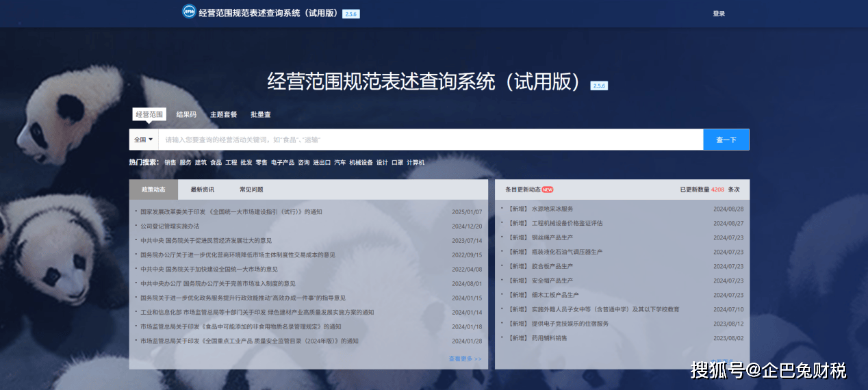Click the site logo icon in header
This screenshot has height=390, width=868.
(x=189, y=12)
